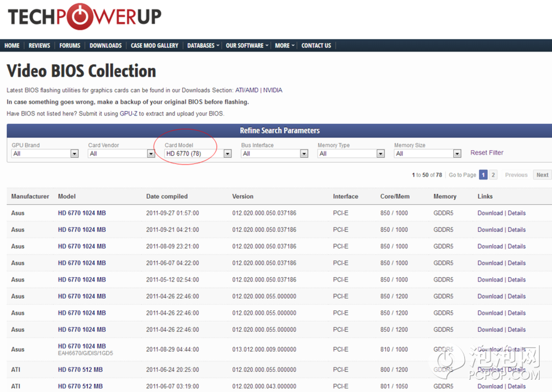
Task: Download the first Asus HD 6770 BIOS
Action: coord(490,213)
